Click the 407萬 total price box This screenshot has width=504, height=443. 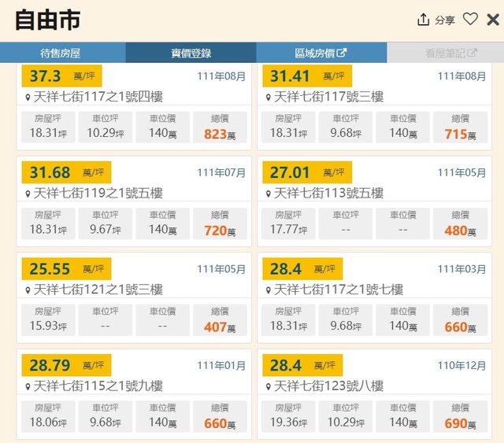tap(220, 321)
